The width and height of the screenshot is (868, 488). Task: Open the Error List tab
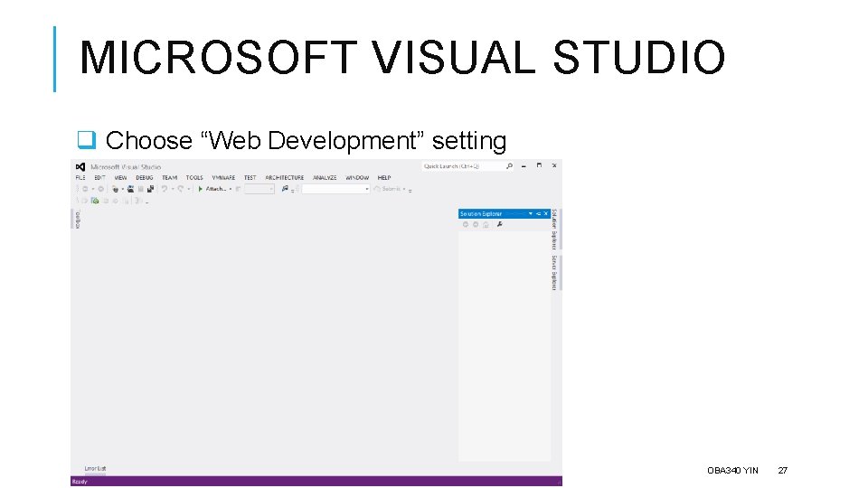coord(95,469)
